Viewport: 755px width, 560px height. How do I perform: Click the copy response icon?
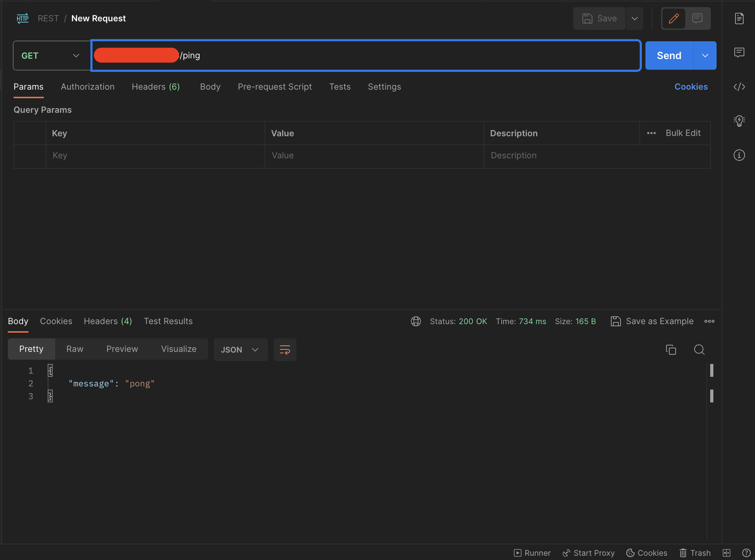pyautogui.click(x=670, y=349)
